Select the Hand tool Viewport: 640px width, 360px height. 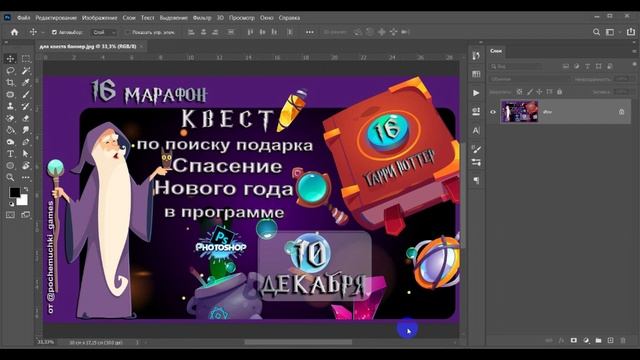[x=26, y=166]
